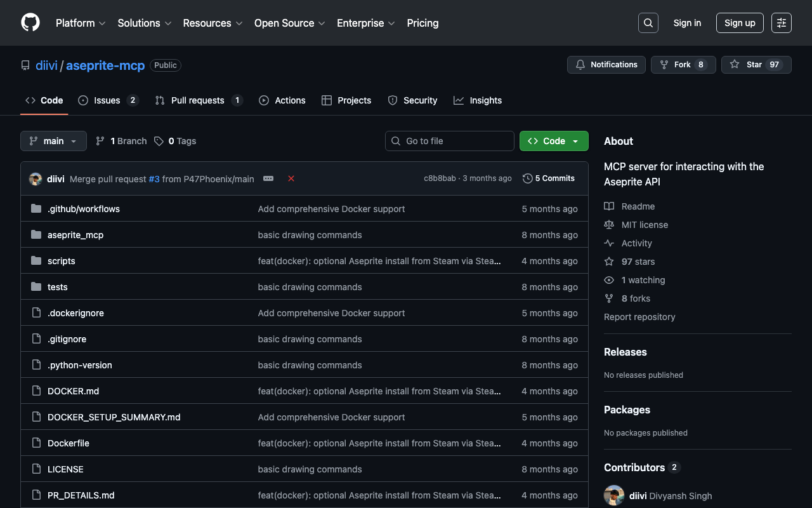Switch to the Pull requests tab
This screenshot has width=812, height=508.
coord(198,100)
